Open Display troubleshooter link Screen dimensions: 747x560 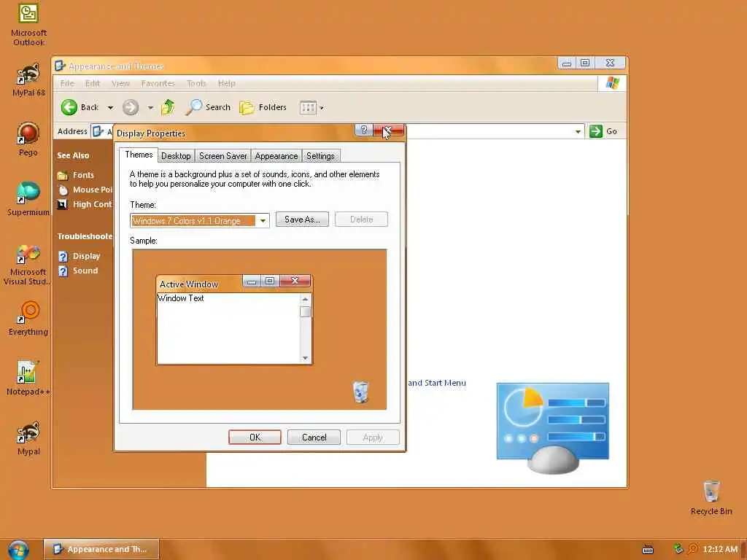(x=79, y=256)
